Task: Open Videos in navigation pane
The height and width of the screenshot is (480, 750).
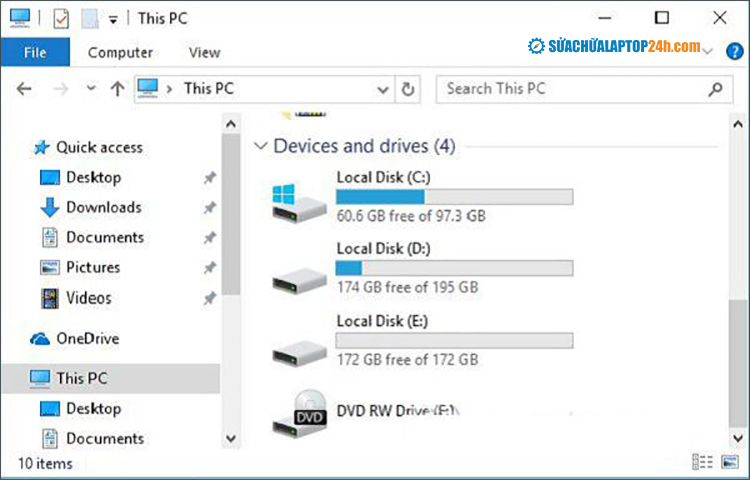Action: click(x=89, y=298)
